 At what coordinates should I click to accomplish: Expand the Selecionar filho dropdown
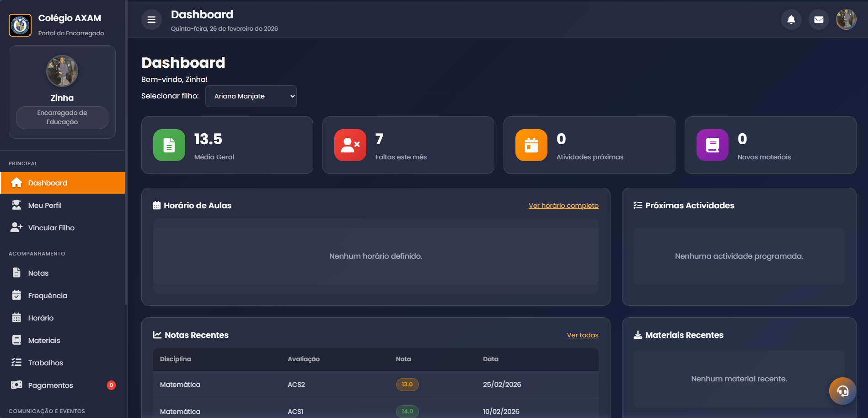coord(251,96)
